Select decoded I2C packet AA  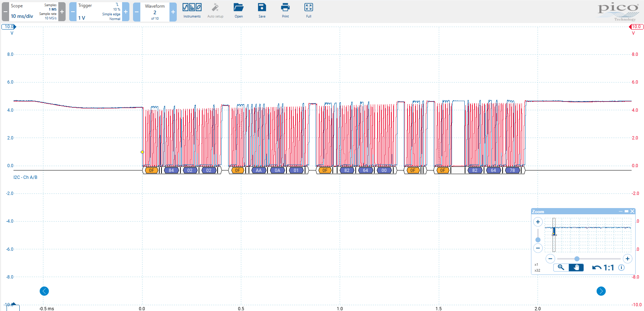pos(258,170)
